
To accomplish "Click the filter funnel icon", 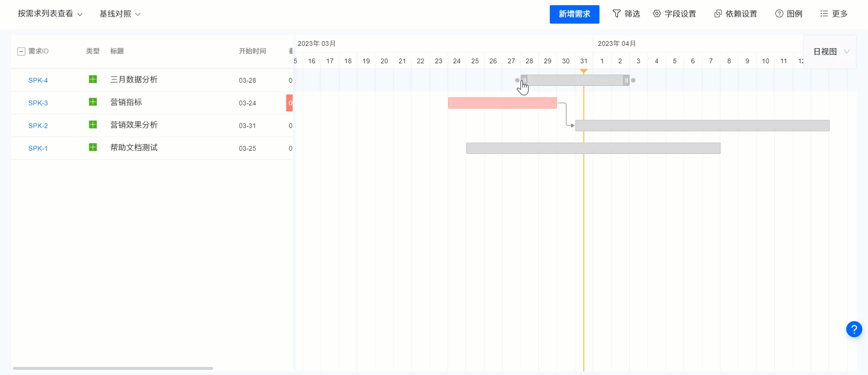I will pyautogui.click(x=616, y=14).
